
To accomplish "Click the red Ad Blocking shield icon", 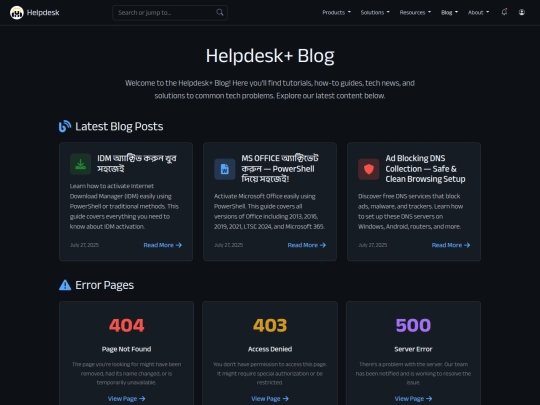I will [x=368, y=169].
